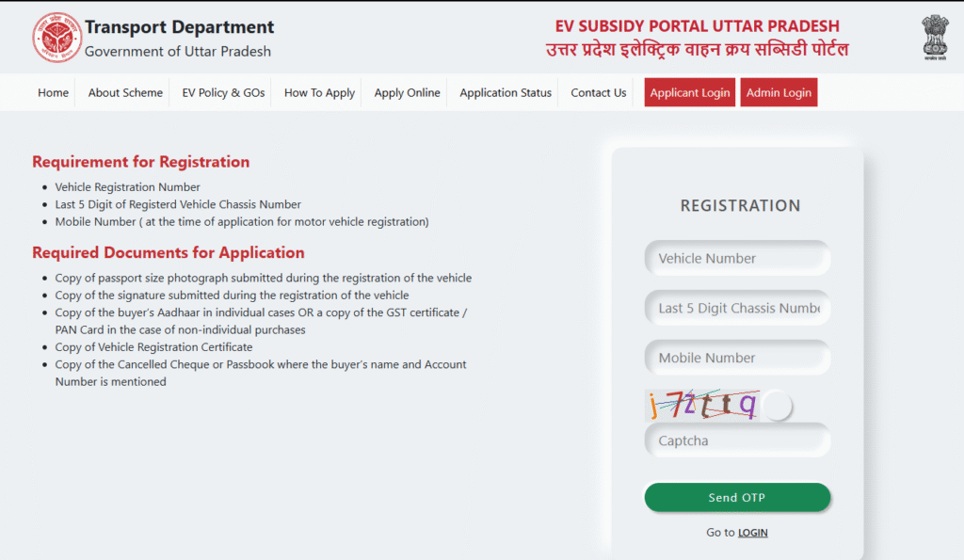
Task: Click the Transport Department emblem logo
Action: [56, 36]
